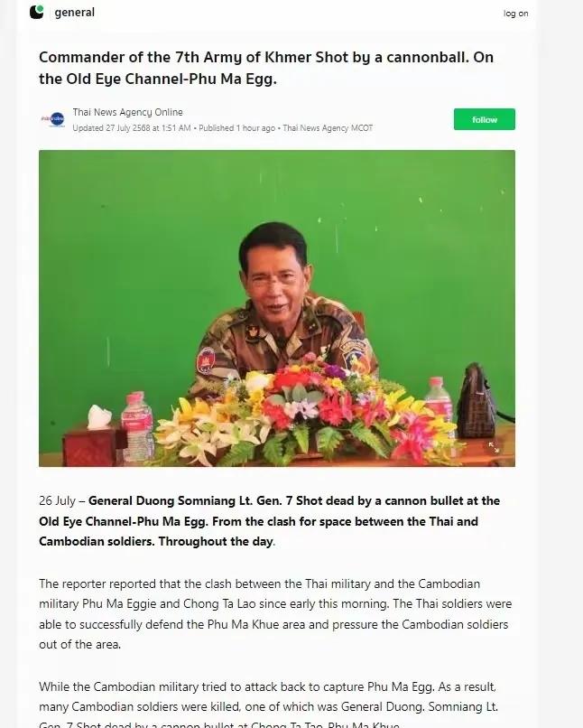The height and width of the screenshot is (728, 583).
Task: Click the paragraph beginning The reporter reported
Action: [x=275, y=614]
